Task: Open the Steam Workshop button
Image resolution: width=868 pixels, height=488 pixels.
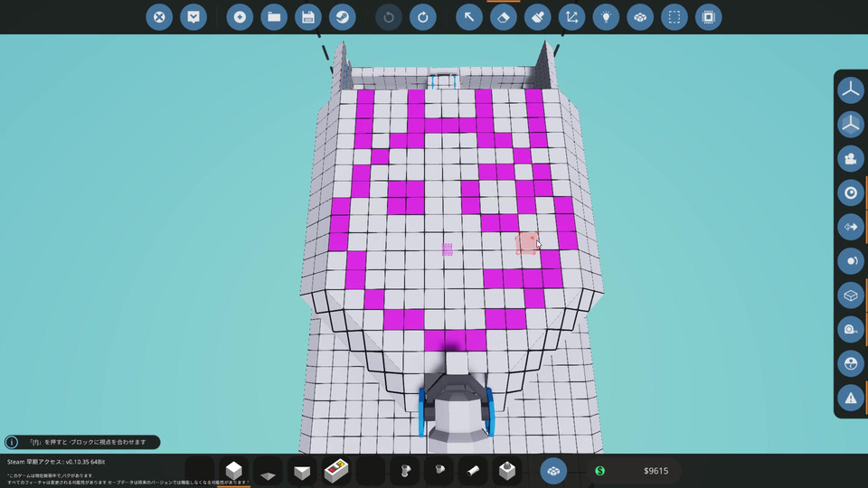Action: tap(342, 17)
